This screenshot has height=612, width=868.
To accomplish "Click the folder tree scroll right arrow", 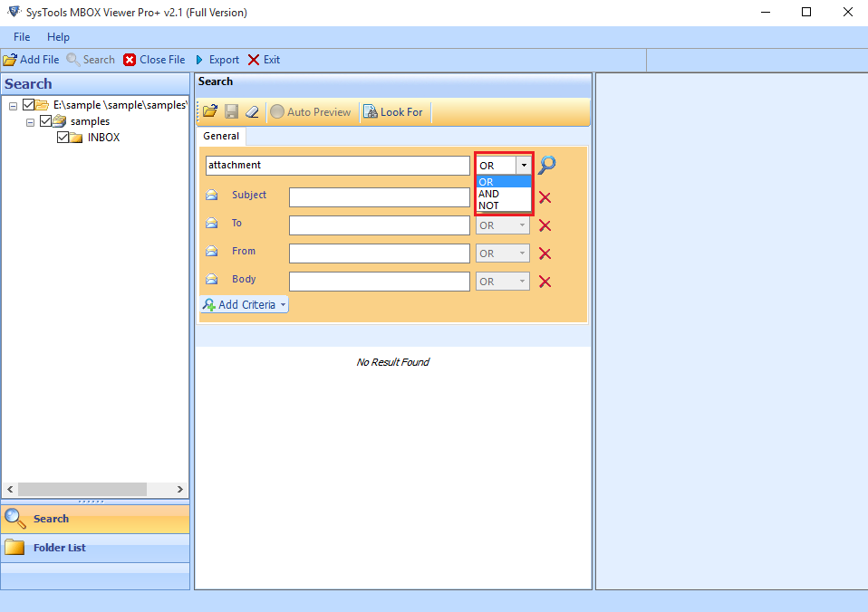I will point(180,489).
